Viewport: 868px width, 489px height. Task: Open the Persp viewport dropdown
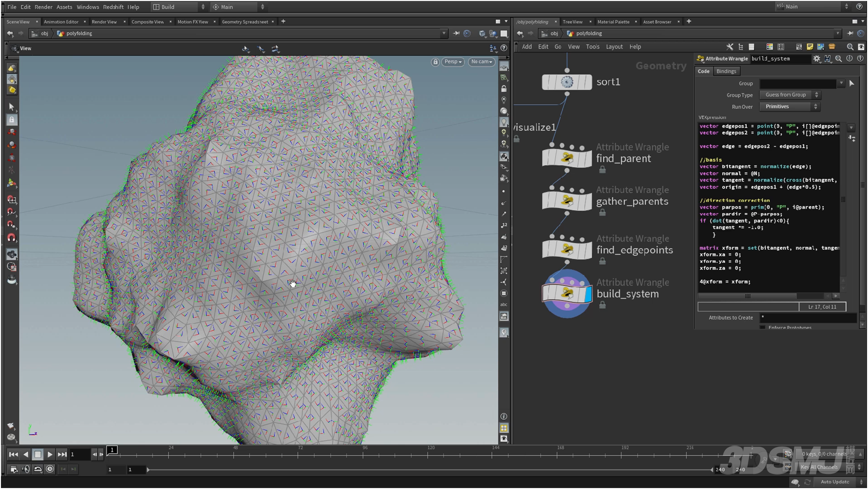(x=453, y=62)
